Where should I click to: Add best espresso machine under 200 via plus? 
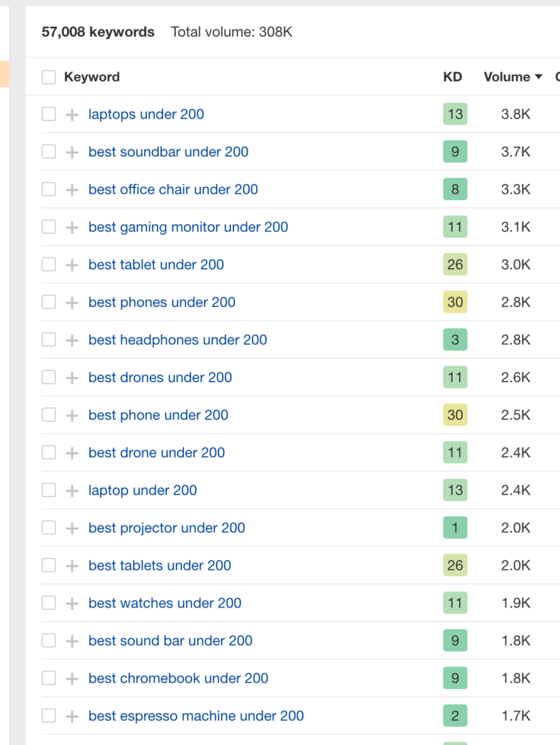pos(72,716)
